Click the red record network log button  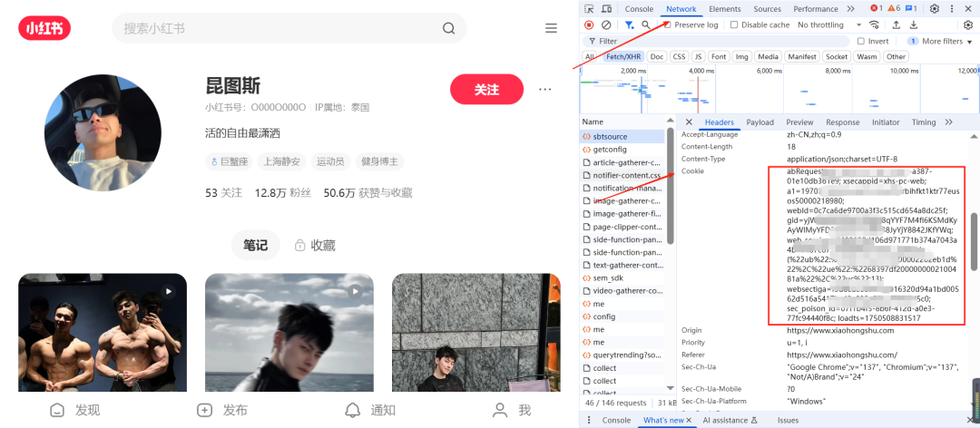tap(589, 25)
